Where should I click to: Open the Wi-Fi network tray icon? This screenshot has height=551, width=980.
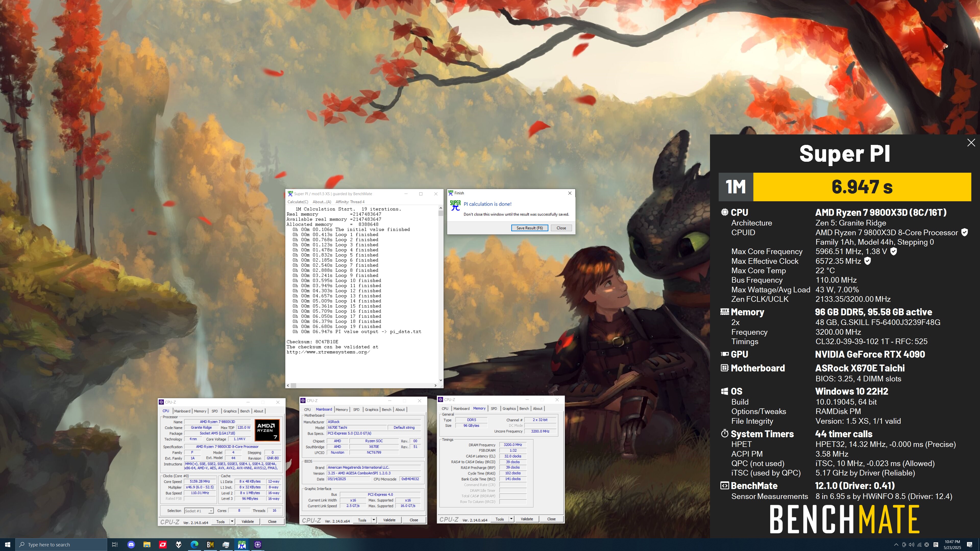919,545
